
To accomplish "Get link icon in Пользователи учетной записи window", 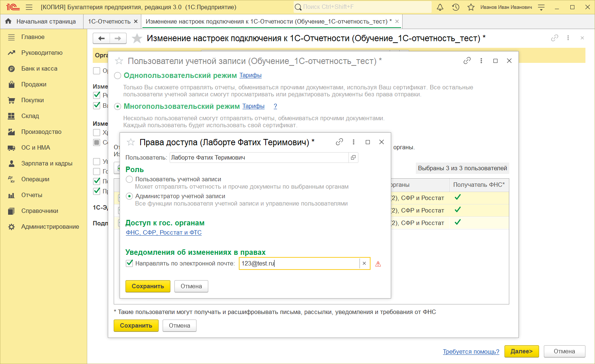I will coord(467,61).
